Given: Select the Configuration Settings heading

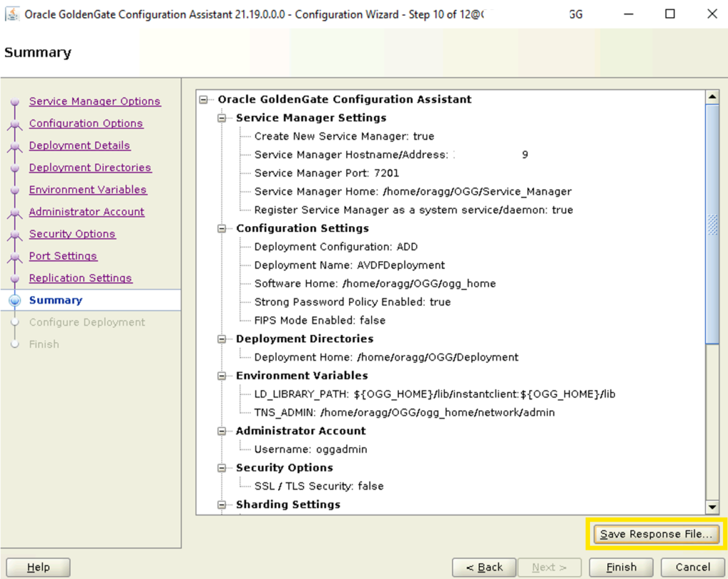Looking at the screenshot, I should pyautogui.click(x=302, y=228).
